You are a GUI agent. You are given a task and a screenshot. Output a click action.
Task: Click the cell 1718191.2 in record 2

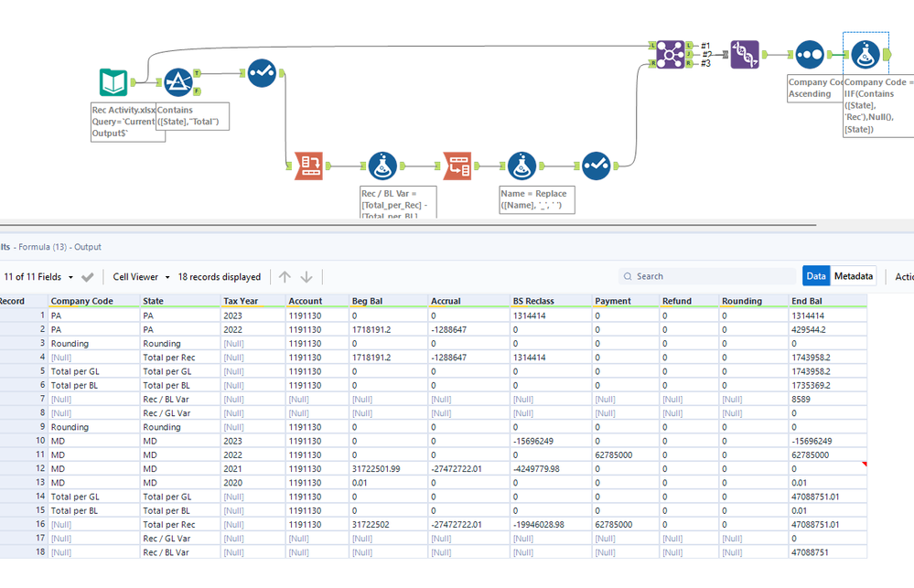[x=388, y=329]
